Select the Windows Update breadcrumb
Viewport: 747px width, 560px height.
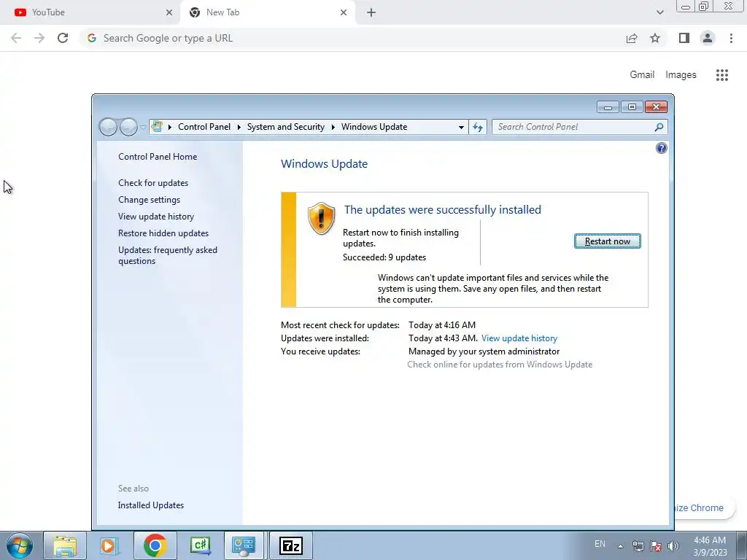[x=374, y=127]
